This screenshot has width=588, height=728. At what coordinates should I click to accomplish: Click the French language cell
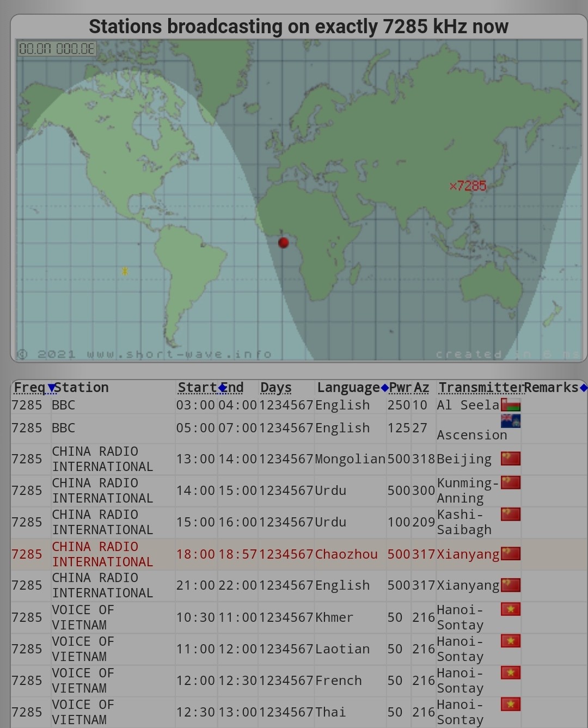(339, 681)
